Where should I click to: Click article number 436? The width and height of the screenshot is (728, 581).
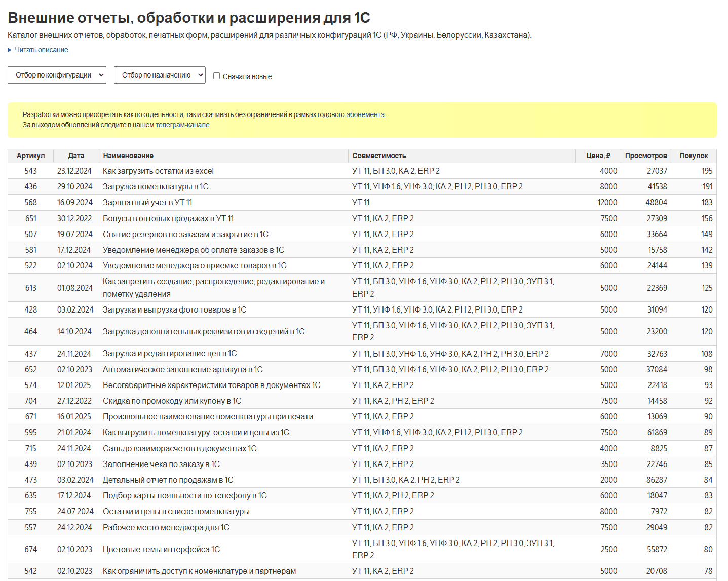click(x=31, y=186)
